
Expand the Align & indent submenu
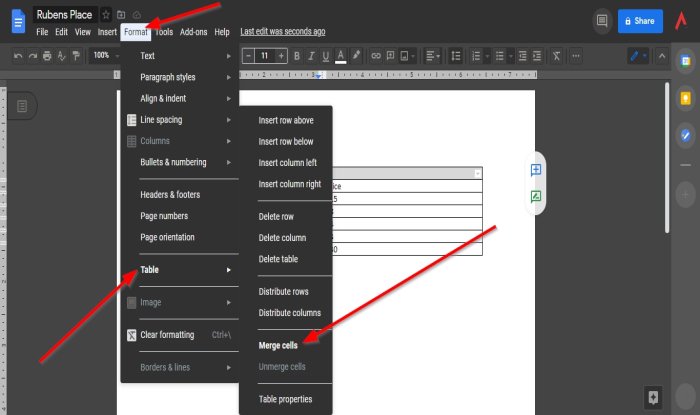[x=180, y=99]
